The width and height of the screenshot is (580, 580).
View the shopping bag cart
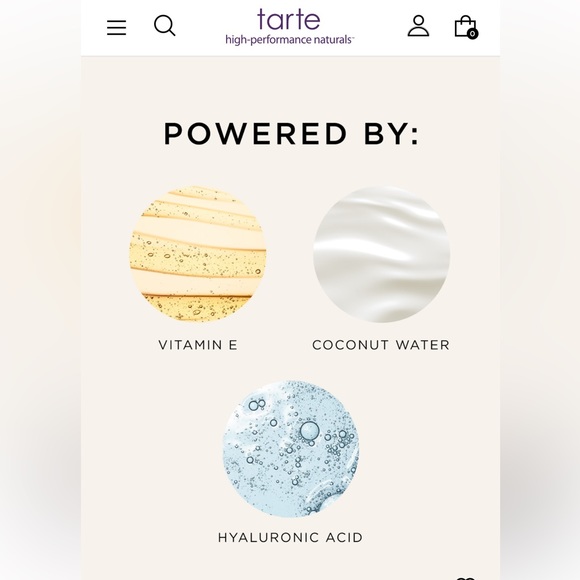click(x=466, y=27)
